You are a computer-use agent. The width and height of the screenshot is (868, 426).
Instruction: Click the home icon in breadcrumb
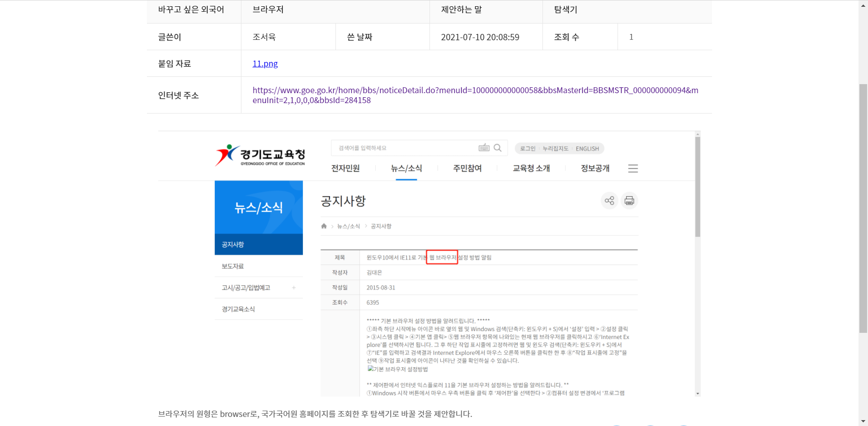(324, 226)
